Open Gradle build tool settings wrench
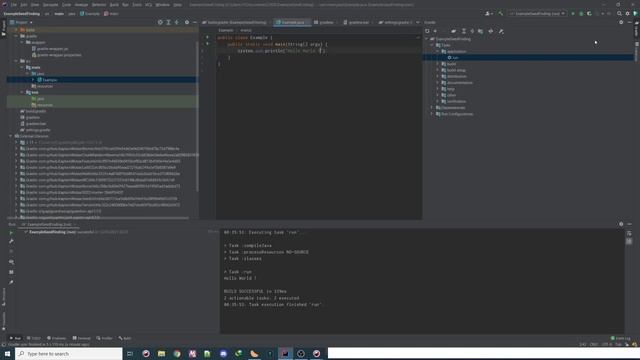This screenshot has height=360, width=640. [x=501, y=31]
